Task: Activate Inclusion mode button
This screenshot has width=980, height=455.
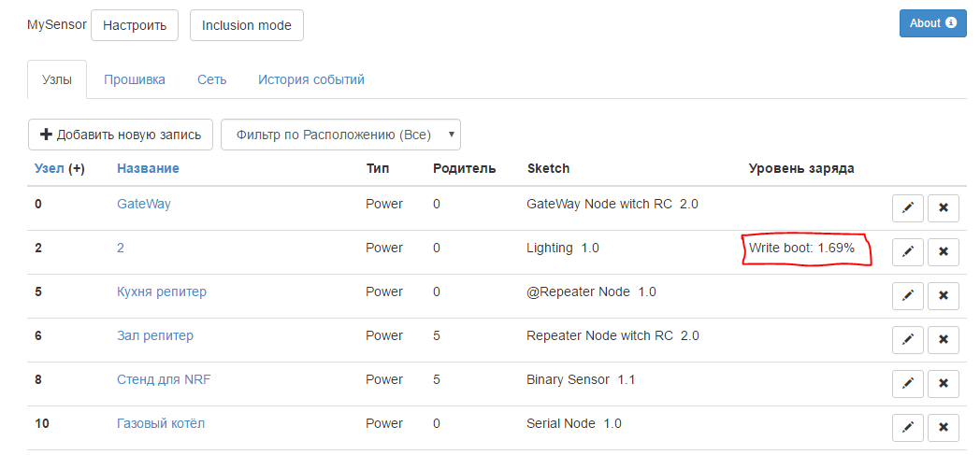Action: 246,25
